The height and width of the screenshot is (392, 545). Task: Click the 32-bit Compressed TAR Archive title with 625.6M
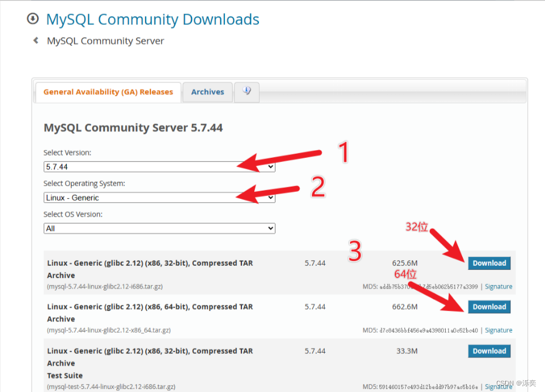(x=150, y=269)
